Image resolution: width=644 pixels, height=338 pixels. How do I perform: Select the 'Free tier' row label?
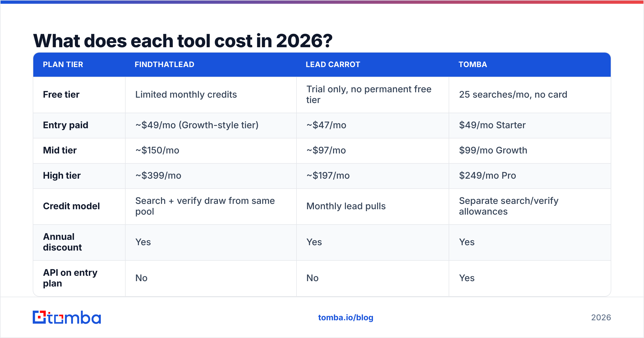point(61,94)
